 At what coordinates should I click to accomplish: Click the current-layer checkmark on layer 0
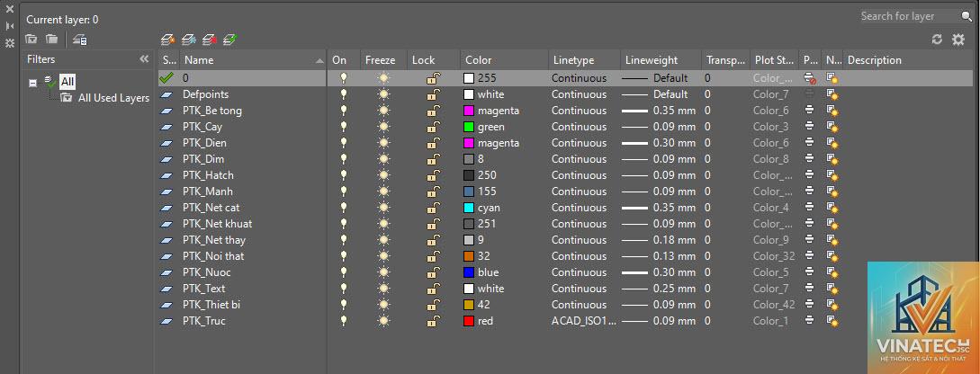(x=166, y=78)
